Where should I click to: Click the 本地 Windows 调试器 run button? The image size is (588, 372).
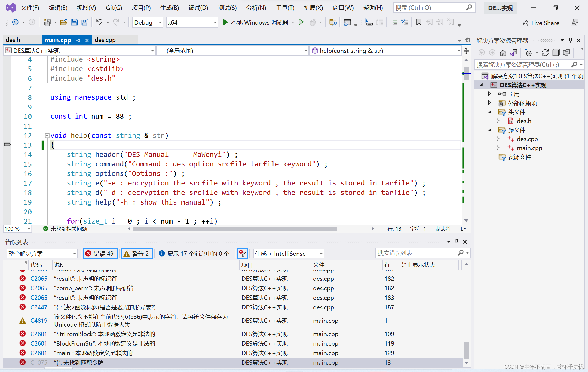256,22
